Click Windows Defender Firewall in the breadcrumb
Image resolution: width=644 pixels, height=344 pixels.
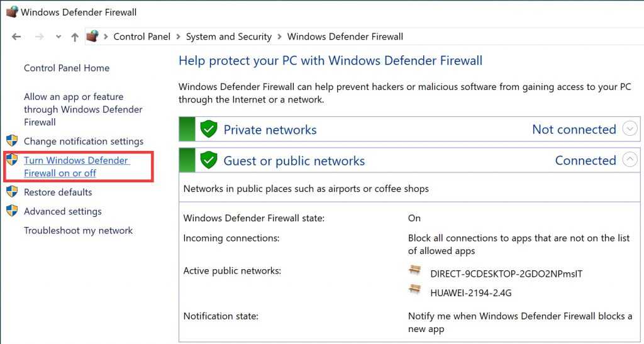coord(345,36)
